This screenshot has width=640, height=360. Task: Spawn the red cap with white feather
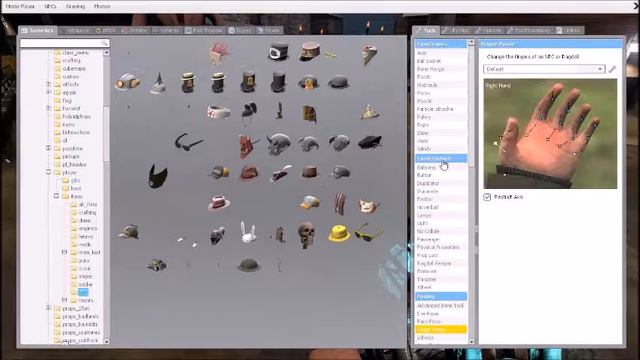[280, 173]
